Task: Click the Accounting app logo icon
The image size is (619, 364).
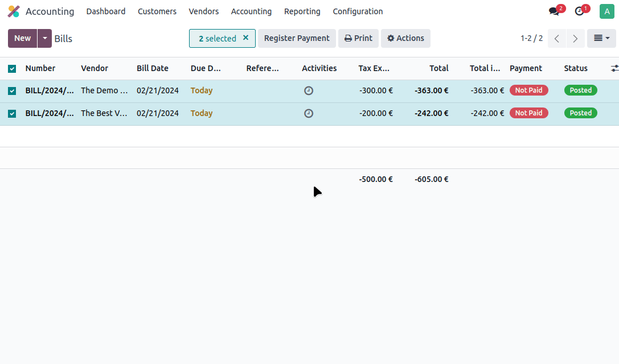Action: (14, 11)
